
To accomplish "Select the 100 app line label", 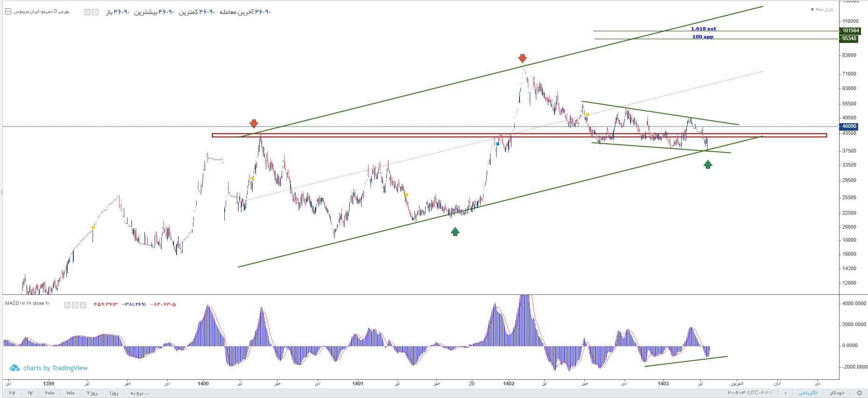I will pyautogui.click(x=703, y=36).
